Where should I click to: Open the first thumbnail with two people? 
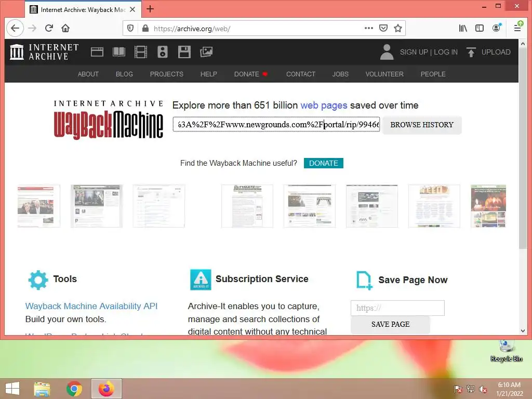coord(38,206)
